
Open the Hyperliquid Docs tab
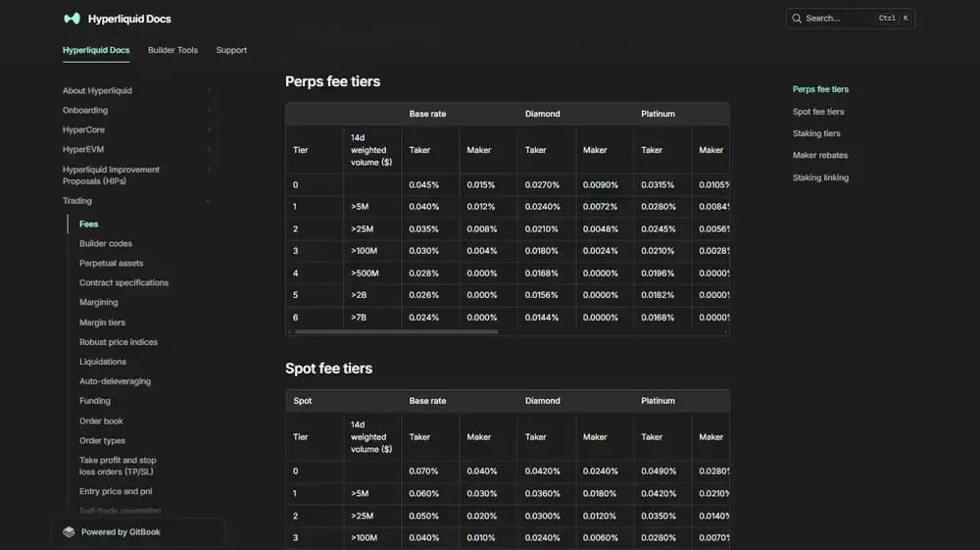(x=96, y=50)
